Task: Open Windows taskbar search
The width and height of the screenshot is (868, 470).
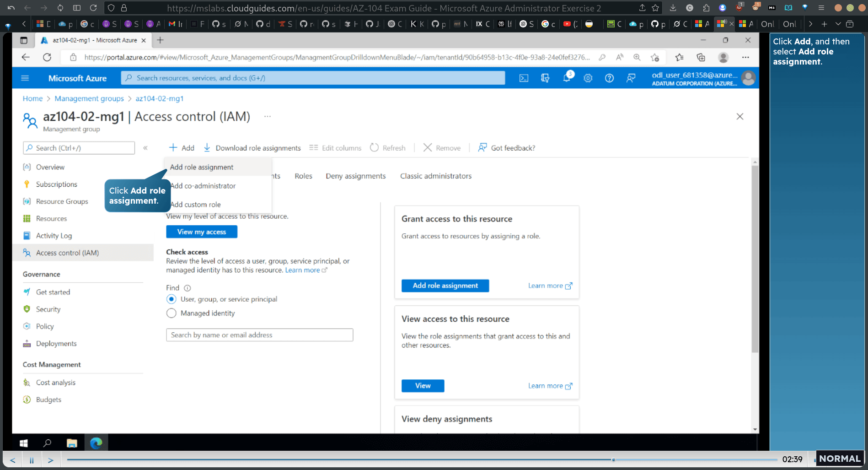Action: [47, 443]
